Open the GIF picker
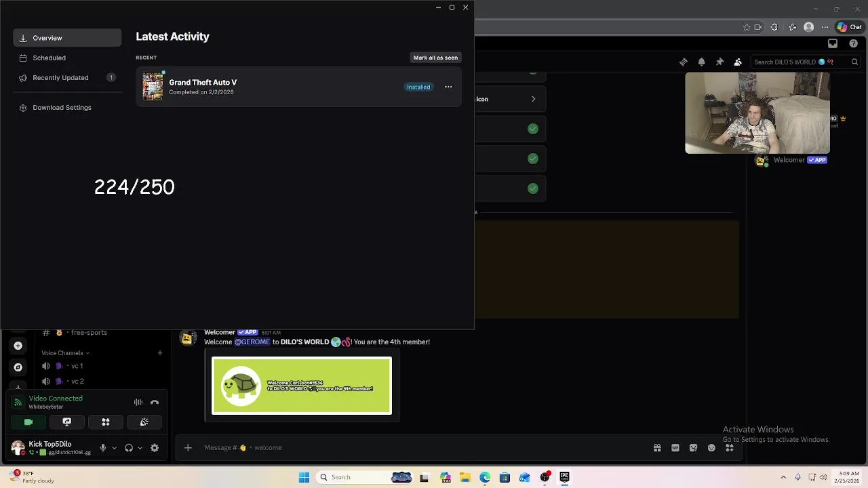 pyautogui.click(x=675, y=447)
